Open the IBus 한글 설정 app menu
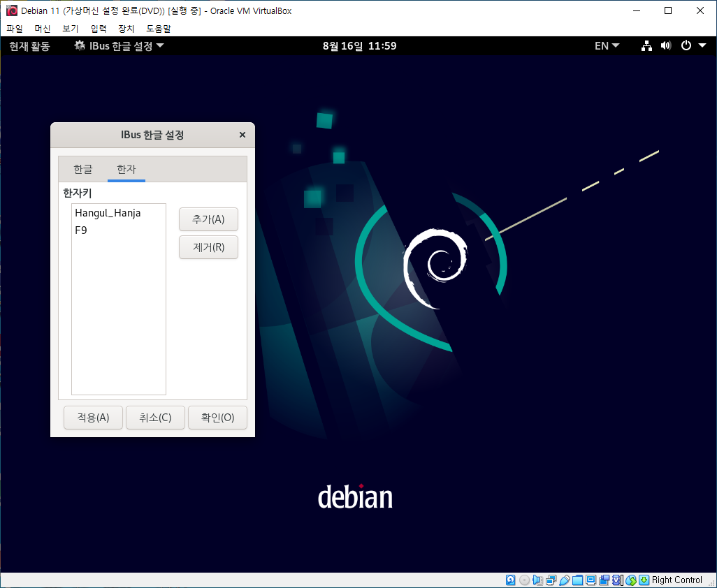 coord(119,45)
